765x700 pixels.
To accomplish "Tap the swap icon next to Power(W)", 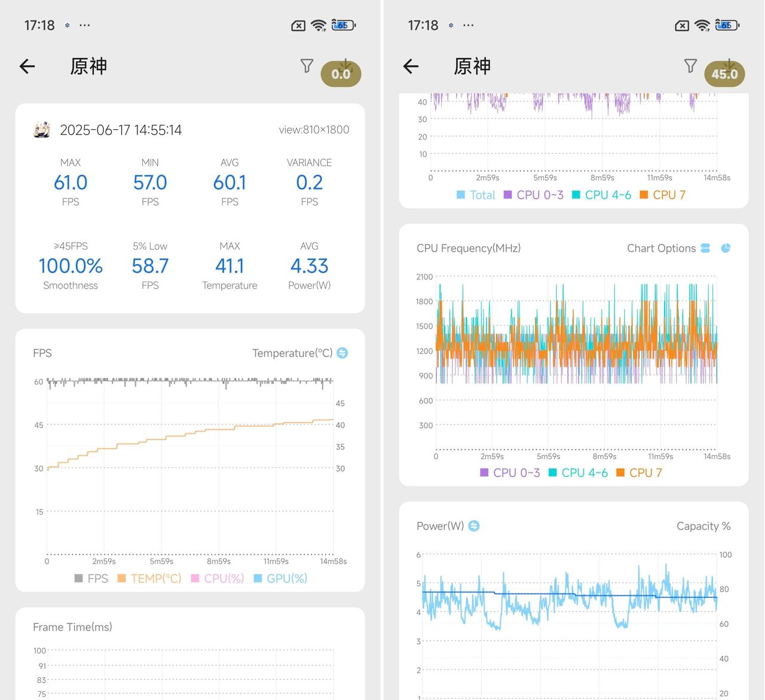I will click(473, 526).
